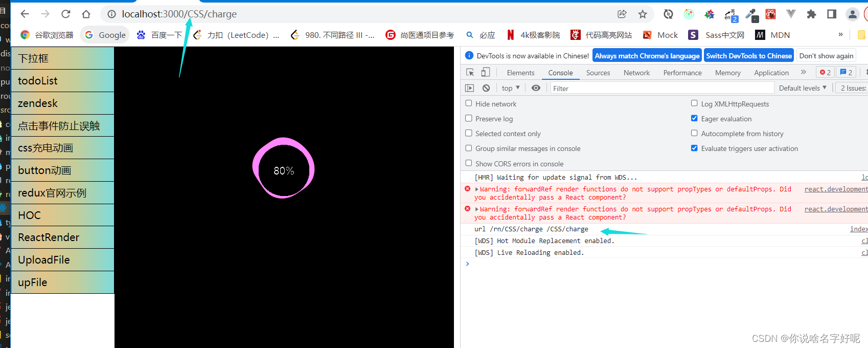Share this page icon in address bar
The image size is (868, 348).
pos(622,14)
